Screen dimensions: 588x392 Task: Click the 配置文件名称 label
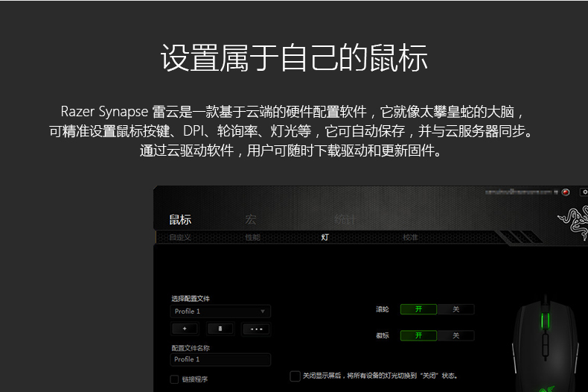(191, 348)
